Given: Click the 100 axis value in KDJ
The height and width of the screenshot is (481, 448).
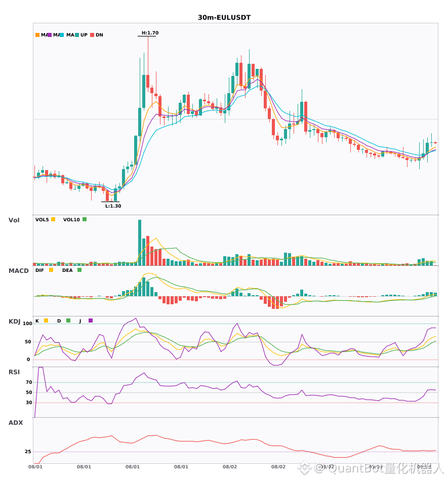Looking at the screenshot, I should click(28, 324).
